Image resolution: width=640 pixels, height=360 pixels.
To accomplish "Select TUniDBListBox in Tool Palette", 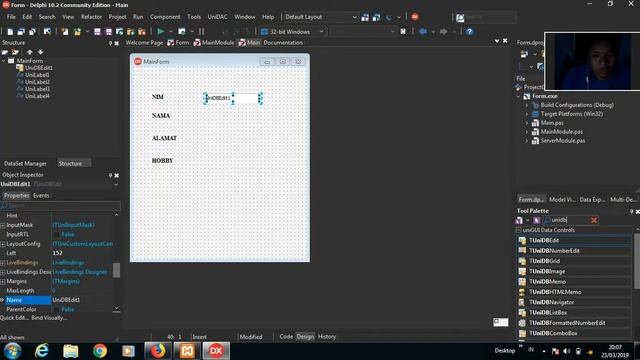I will coord(573,312).
